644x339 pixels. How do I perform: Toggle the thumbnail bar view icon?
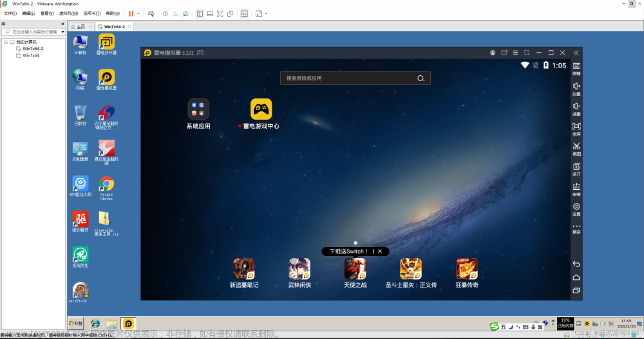click(210, 14)
